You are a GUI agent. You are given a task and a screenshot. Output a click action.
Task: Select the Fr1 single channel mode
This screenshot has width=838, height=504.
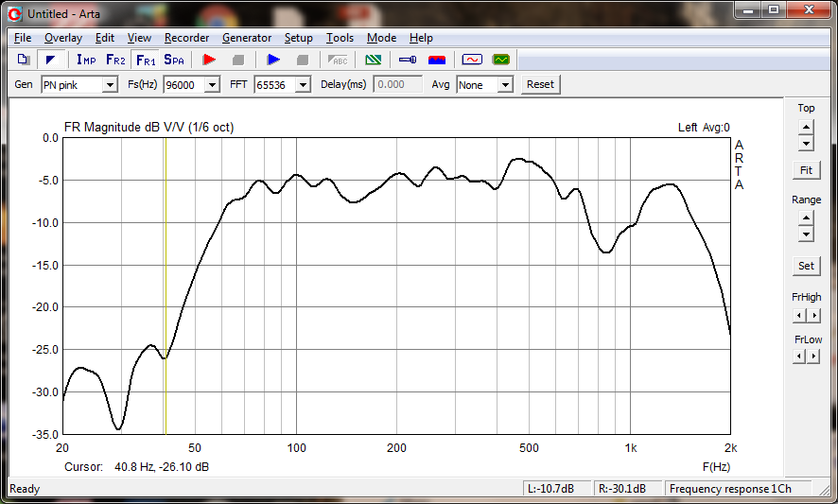(x=146, y=60)
